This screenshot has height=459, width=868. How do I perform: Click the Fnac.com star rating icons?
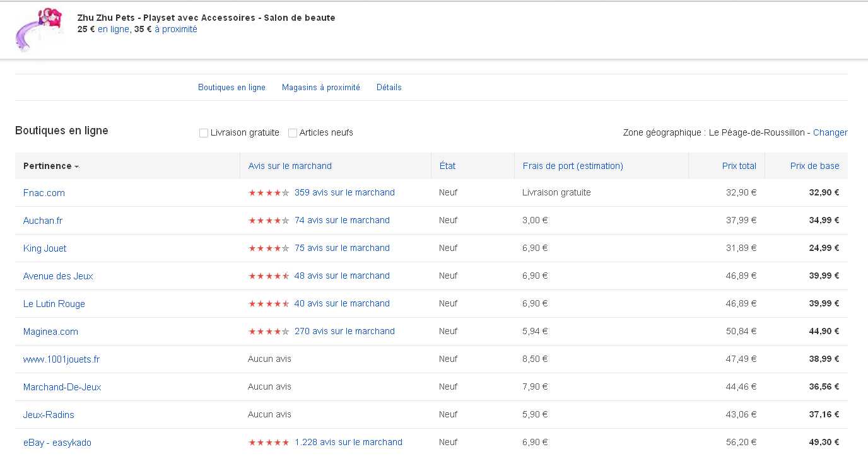(269, 193)
